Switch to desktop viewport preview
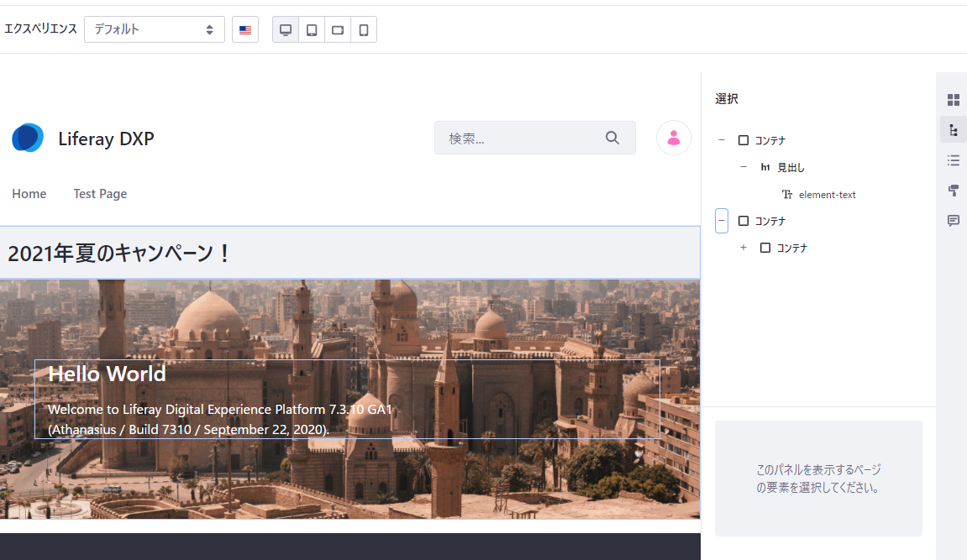Image resolution: width=967 pixels, height=560 pixels. tap(286, 29)
